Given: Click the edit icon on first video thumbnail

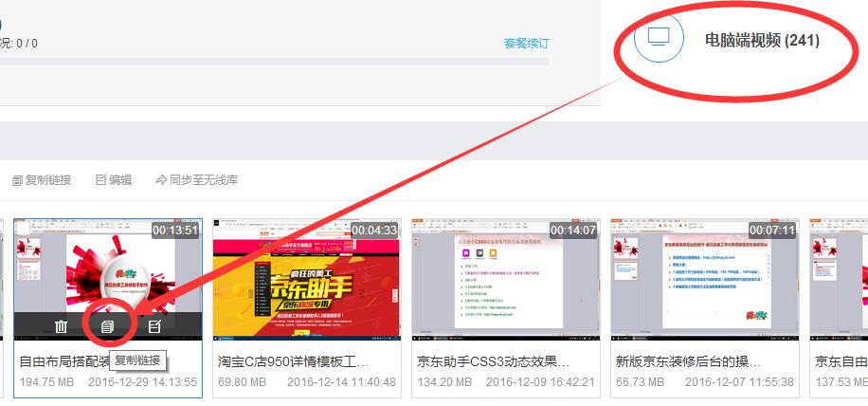Looking at the screenshot, I should point(154,327).
